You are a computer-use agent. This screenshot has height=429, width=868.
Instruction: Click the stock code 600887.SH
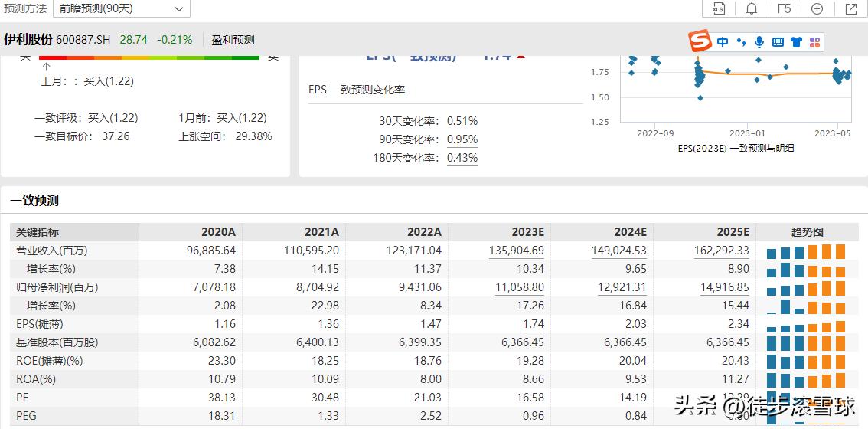83,40
